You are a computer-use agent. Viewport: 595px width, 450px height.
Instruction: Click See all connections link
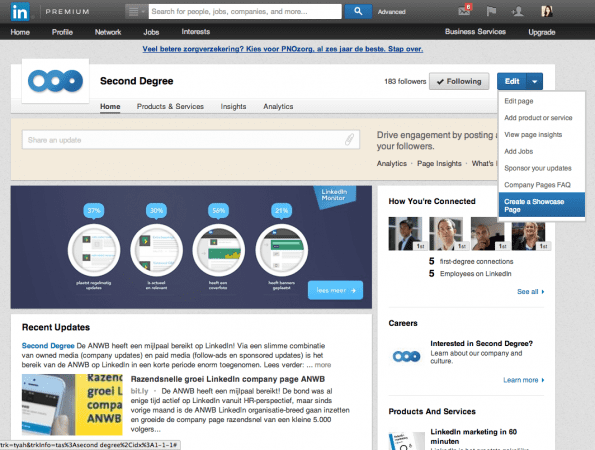click(x=530, y=292)
